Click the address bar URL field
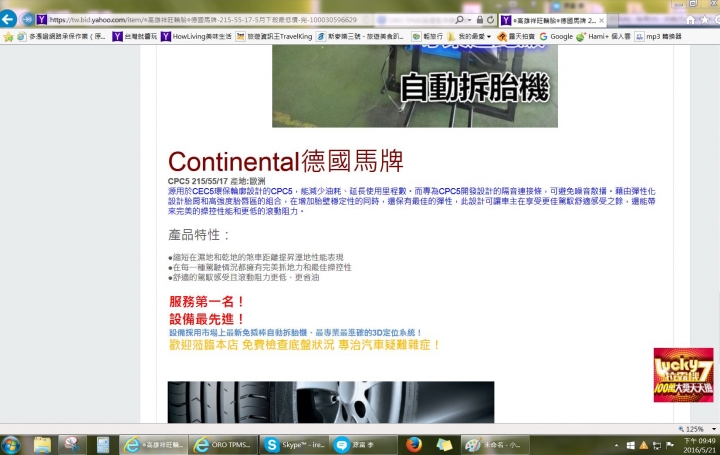 coord(202,20)
